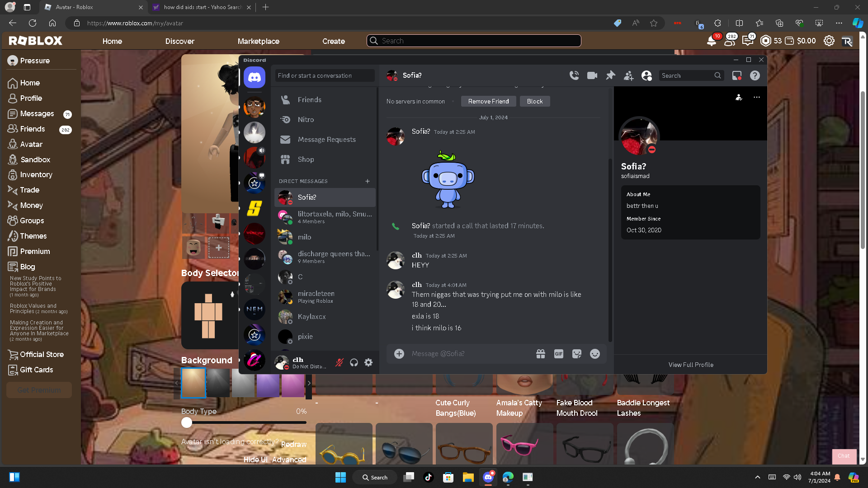868x488 pixels.
Task: Open the miracleteen direct message
Action: coord(325,297)
